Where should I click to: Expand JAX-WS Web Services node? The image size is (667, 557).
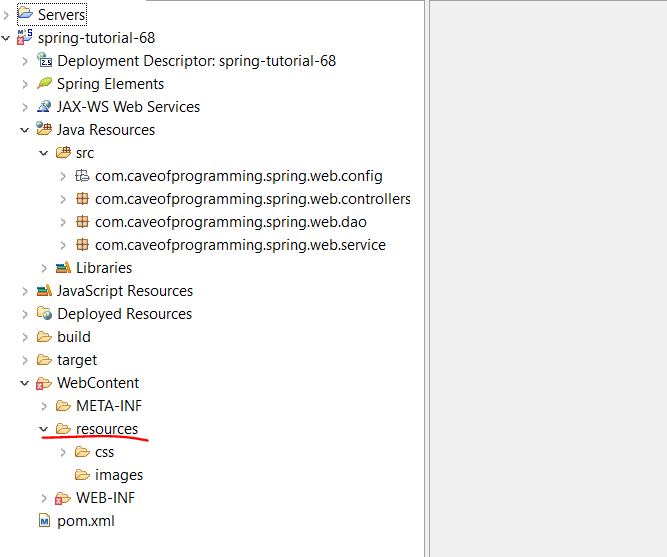tap(25, 107)
